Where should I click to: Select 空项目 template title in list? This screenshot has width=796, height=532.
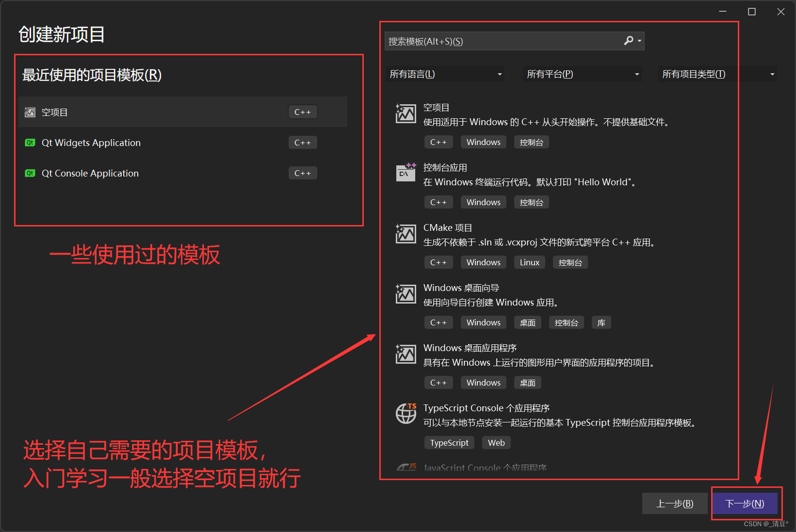[x=437, y=108]
